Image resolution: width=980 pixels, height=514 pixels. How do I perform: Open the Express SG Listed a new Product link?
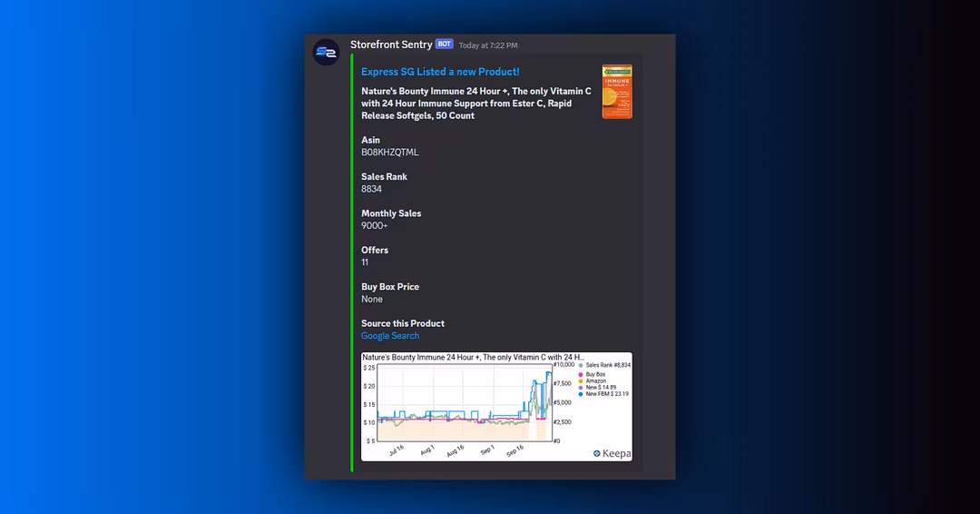coord(440,72)
